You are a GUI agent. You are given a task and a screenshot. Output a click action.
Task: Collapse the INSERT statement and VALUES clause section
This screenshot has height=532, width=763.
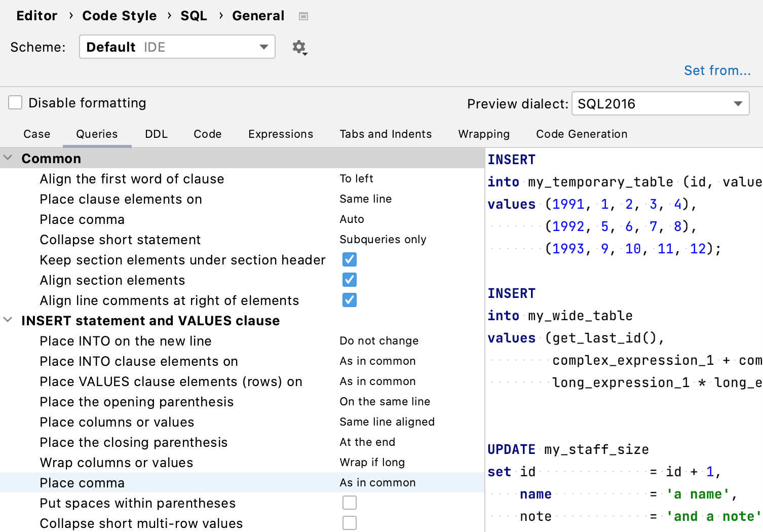pos(8,320)
